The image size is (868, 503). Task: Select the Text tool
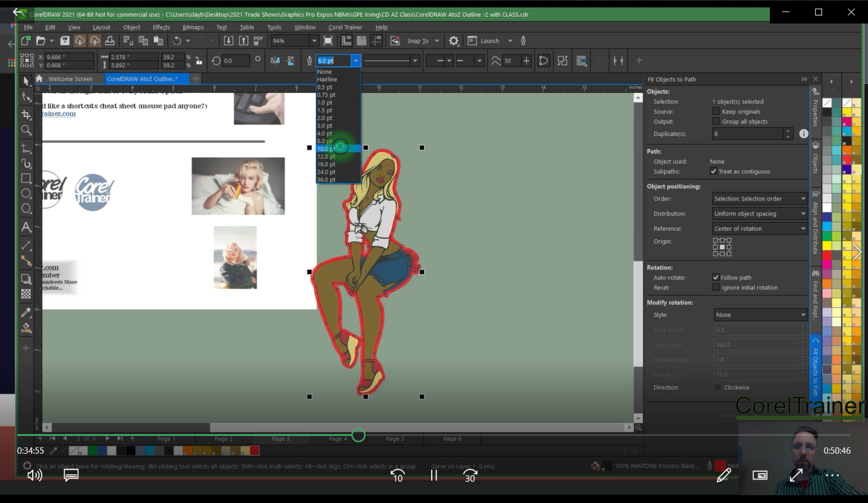pos(26,227)
